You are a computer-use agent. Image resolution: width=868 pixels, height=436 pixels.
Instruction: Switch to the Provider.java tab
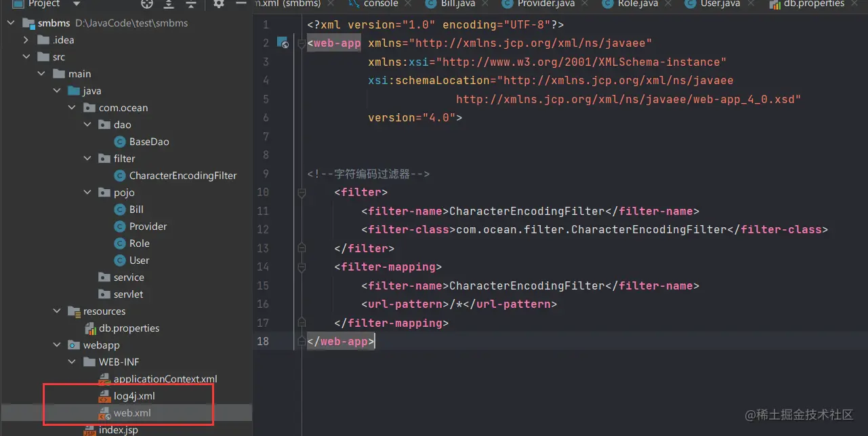545,4
